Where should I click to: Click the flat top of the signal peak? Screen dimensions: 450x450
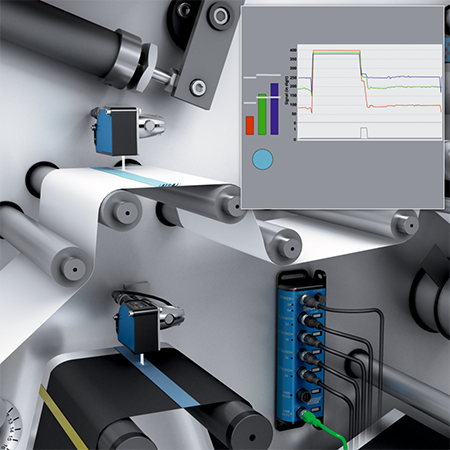point(337,52)
